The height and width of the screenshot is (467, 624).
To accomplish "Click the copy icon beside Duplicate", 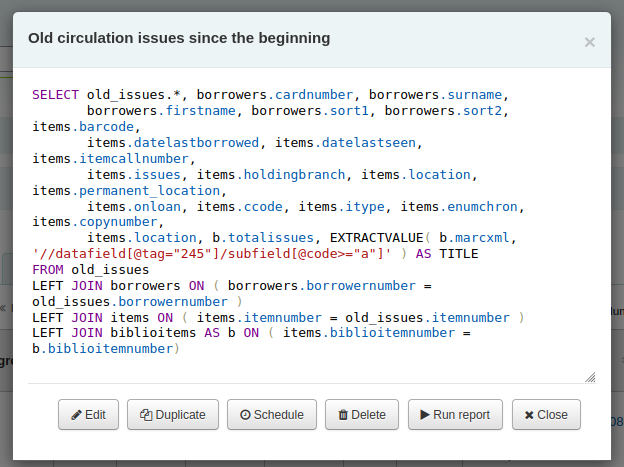I will 146,415.
